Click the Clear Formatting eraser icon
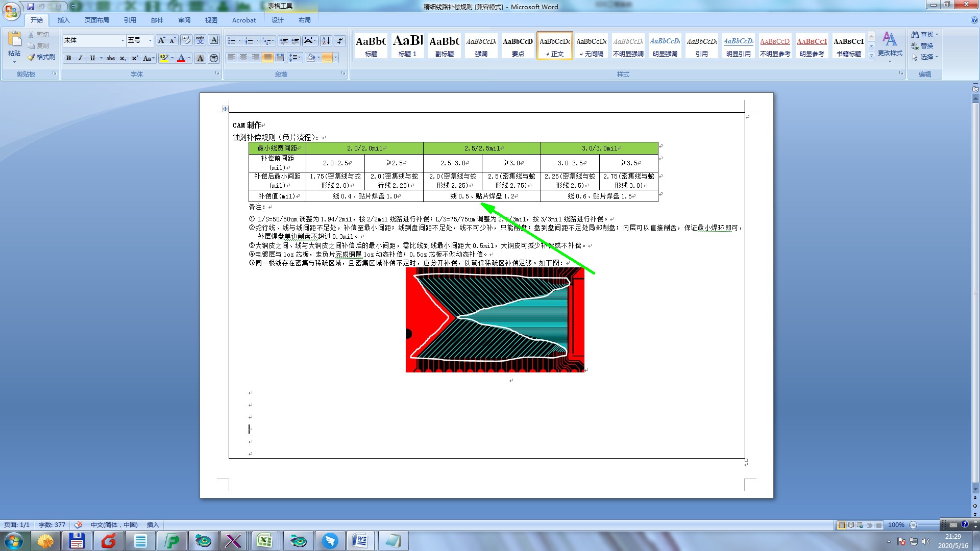Viewport: 980px width, 551px height. coord(186,40)
